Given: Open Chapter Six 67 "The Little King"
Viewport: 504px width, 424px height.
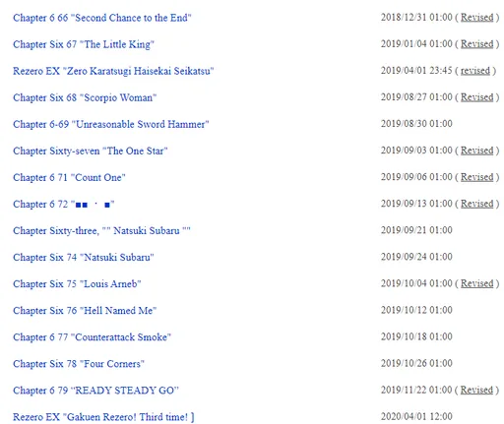Looking at the screenshot, I should click(84, 44).
